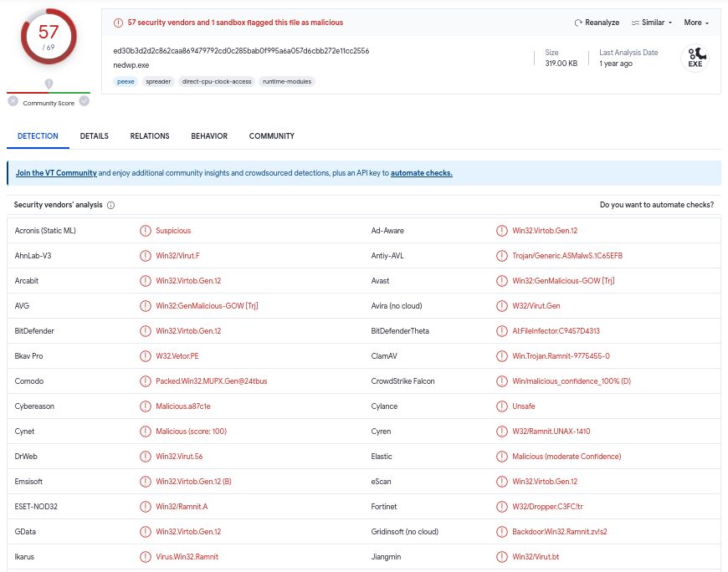Click the 57/69 detection score gauge
The width and height of the screenshot is (728, 572).
[x=49, y=36]
